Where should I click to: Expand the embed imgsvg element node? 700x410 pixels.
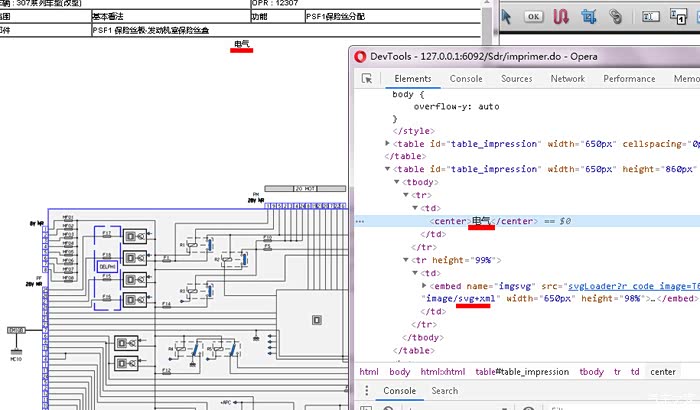tap(423, 285)
